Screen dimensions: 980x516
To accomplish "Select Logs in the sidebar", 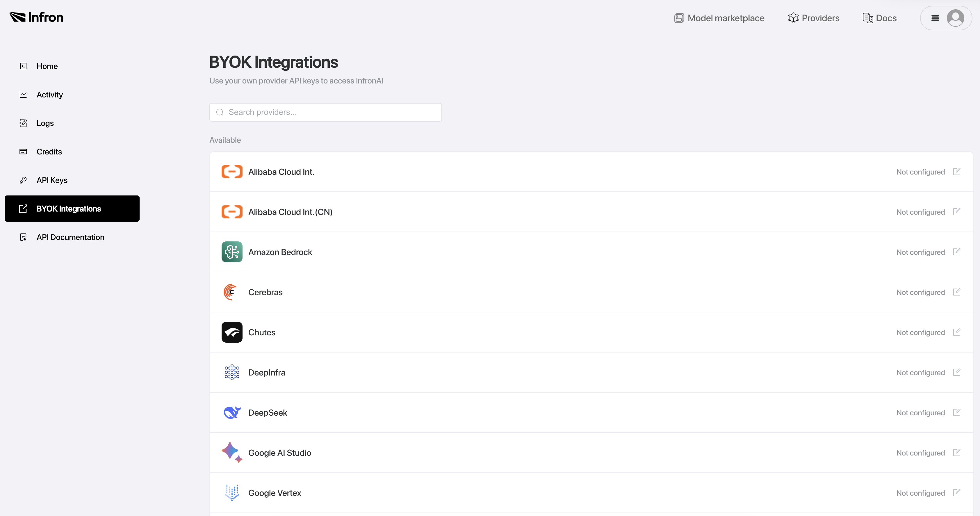I will tap(45, 123).
